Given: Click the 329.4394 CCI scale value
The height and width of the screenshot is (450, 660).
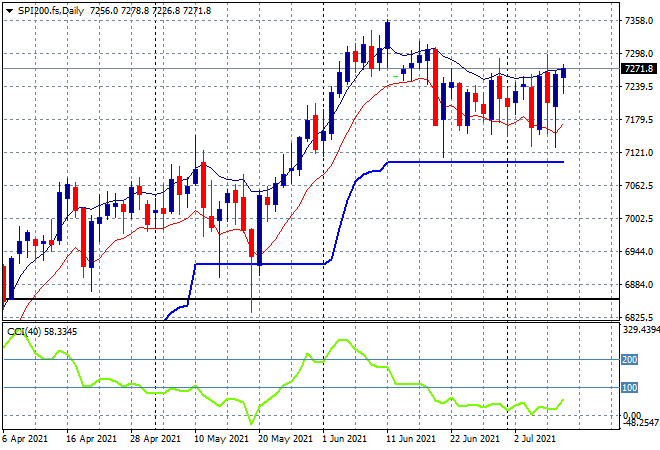Looking at the screenshot, I should [641, 329].
